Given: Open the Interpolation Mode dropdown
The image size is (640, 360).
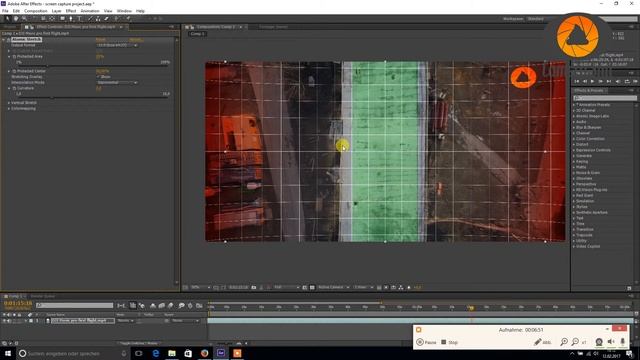Looking at the screenshot, I should (117, 82).
